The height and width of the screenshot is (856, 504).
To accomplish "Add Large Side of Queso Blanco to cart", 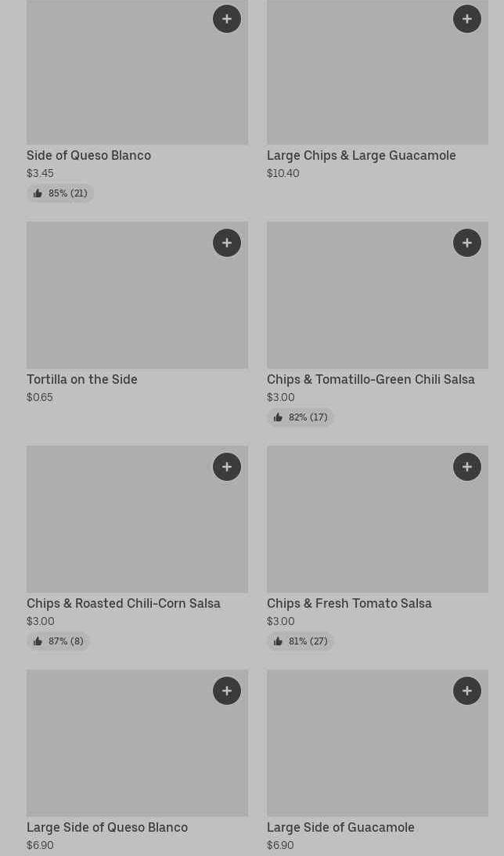I will 227,691.
